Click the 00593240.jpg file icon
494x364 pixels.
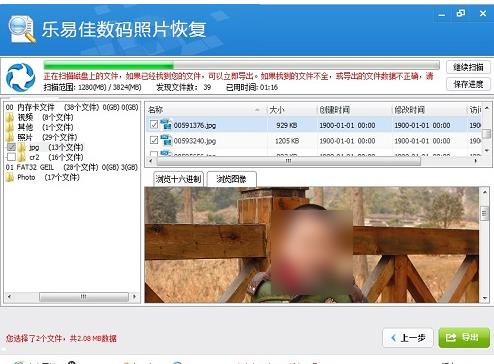pyautogui.click(x=166, y=140)
